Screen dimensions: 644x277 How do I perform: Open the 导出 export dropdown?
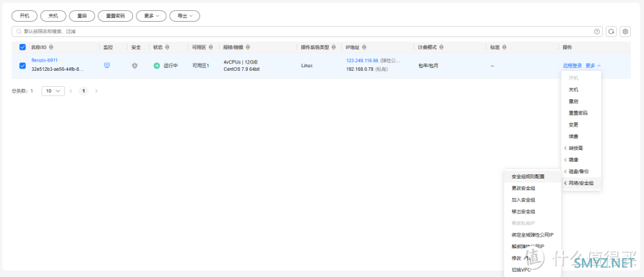185,16
